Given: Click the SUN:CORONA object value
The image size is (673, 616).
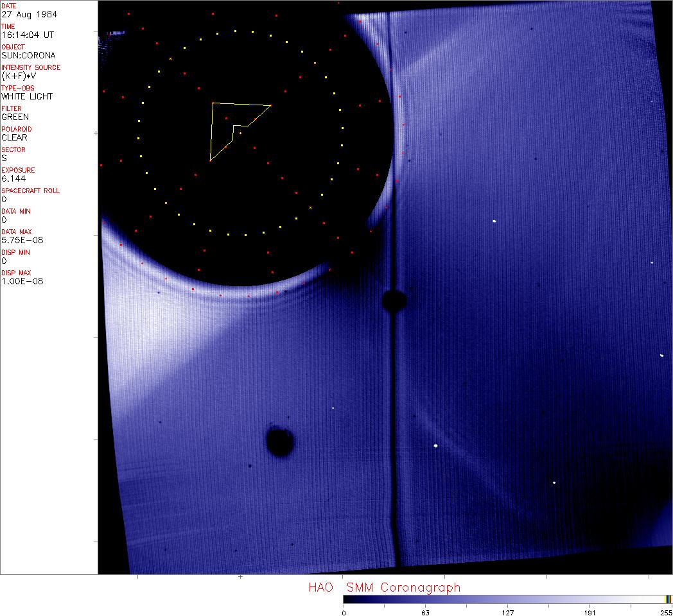Looking at the screenshot, I should click(x=28, y=55).
